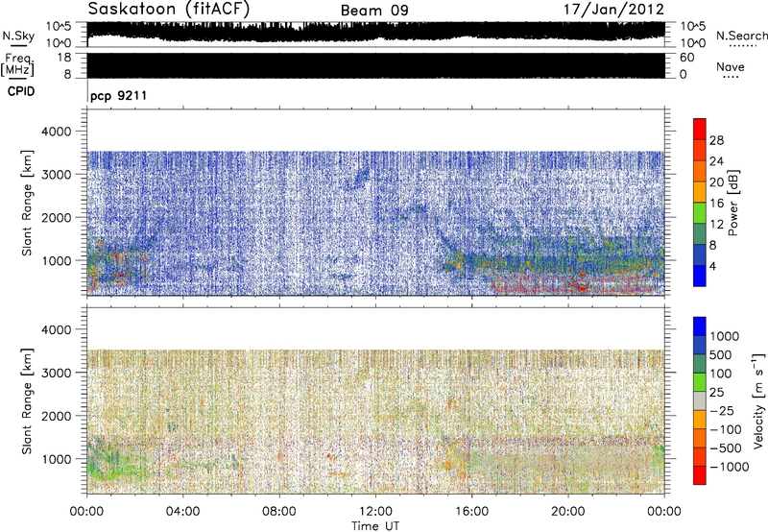Click the 'Velocity [m s-1]' colorbar label
The height and width of the screenshot is (532, 768).
pyautogui.click(x=758, y=400)
